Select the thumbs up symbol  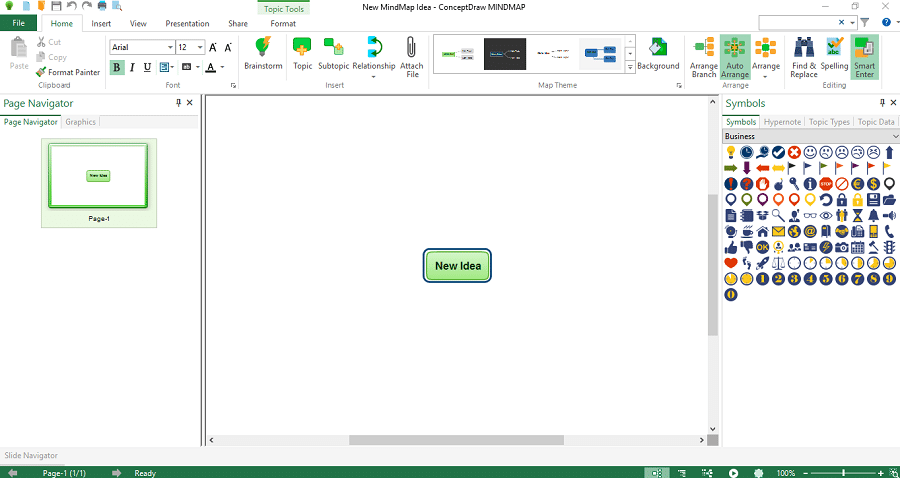731,247
